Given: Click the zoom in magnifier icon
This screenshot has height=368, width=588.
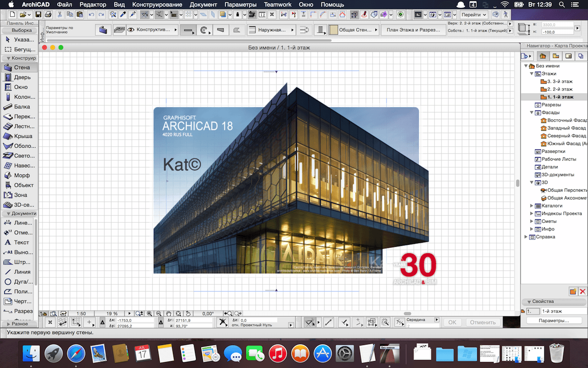Looking at the screenshot, I should coord(148,313).
